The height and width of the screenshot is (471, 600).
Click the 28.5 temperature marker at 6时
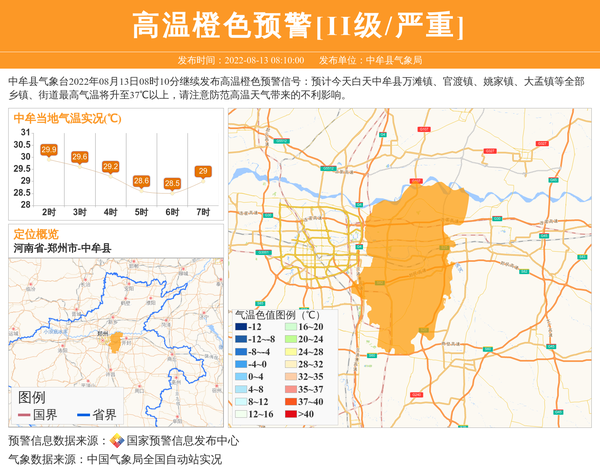tap(172, 183)
